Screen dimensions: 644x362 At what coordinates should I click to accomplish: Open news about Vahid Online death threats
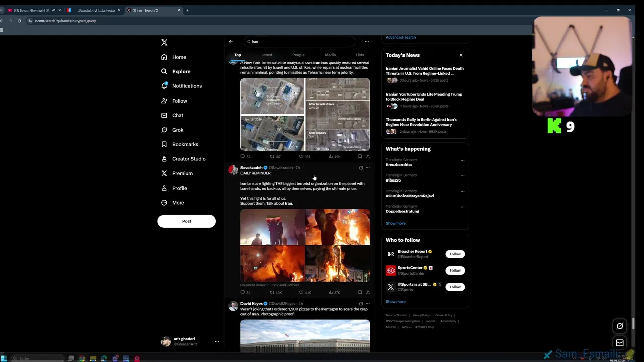pos(425,74)
